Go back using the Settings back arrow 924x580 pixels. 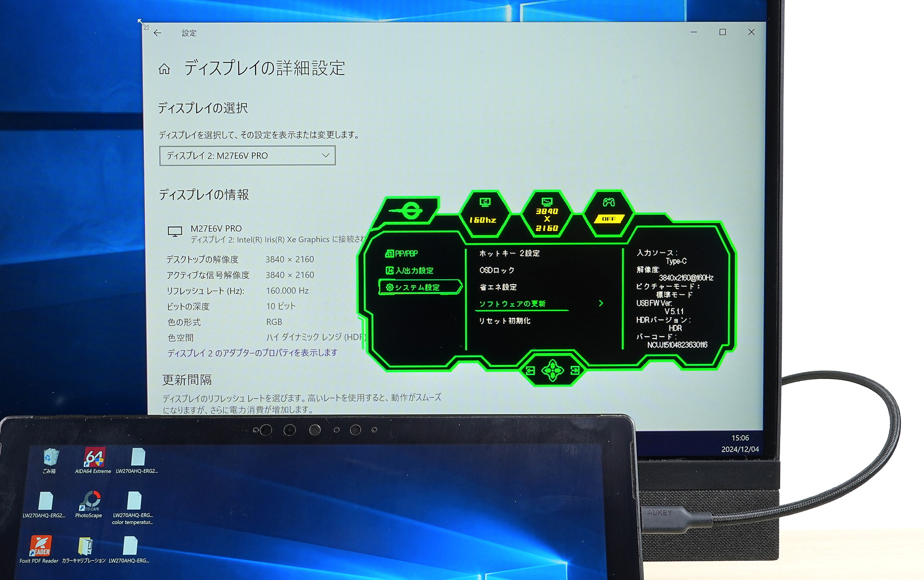click(x=157, y=33)
